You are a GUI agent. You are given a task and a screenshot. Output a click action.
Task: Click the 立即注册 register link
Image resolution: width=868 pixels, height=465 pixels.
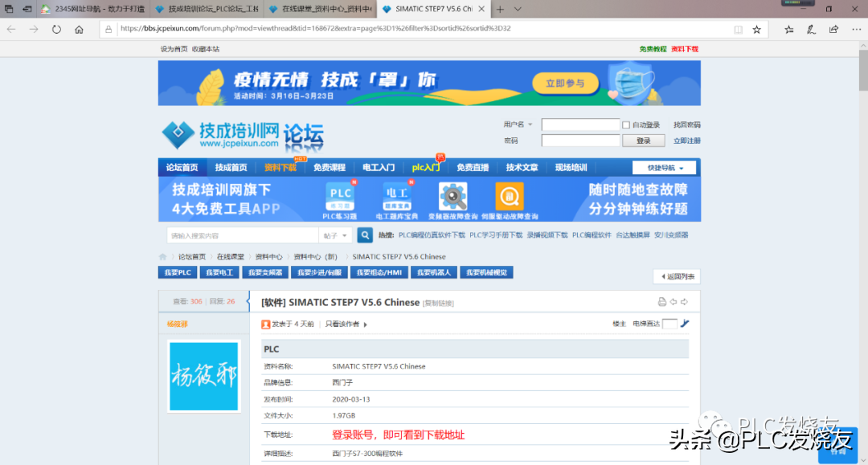click(686, 141)
